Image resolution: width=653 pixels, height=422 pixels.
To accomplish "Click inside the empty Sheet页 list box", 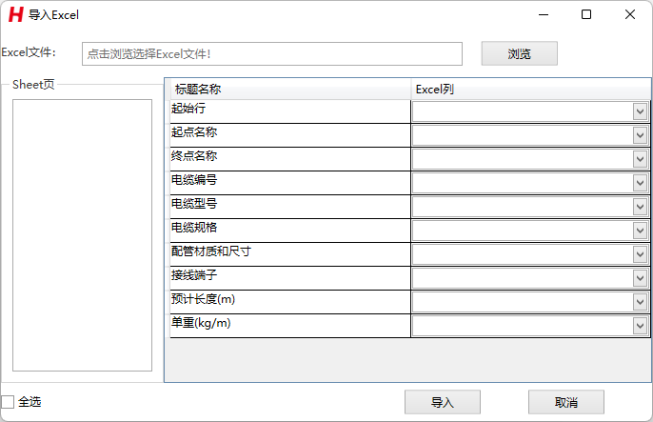I will point(82,234).
